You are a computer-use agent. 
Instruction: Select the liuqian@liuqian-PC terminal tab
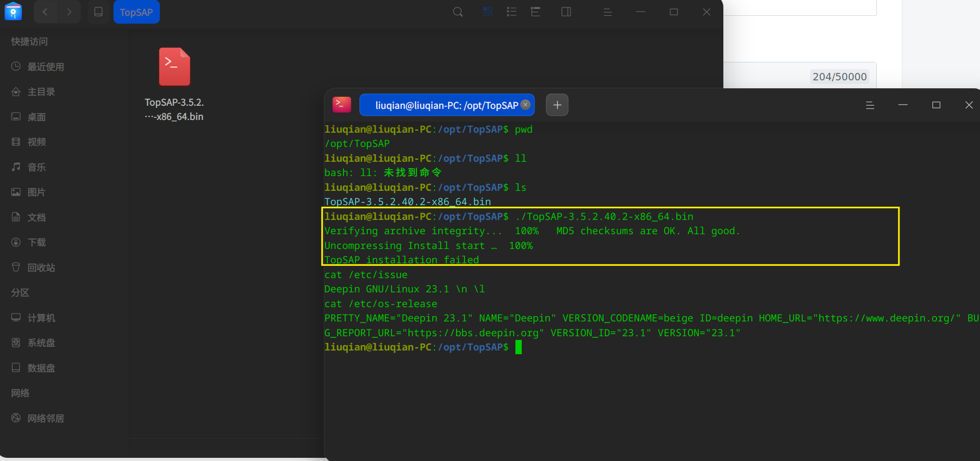[447, 105]
